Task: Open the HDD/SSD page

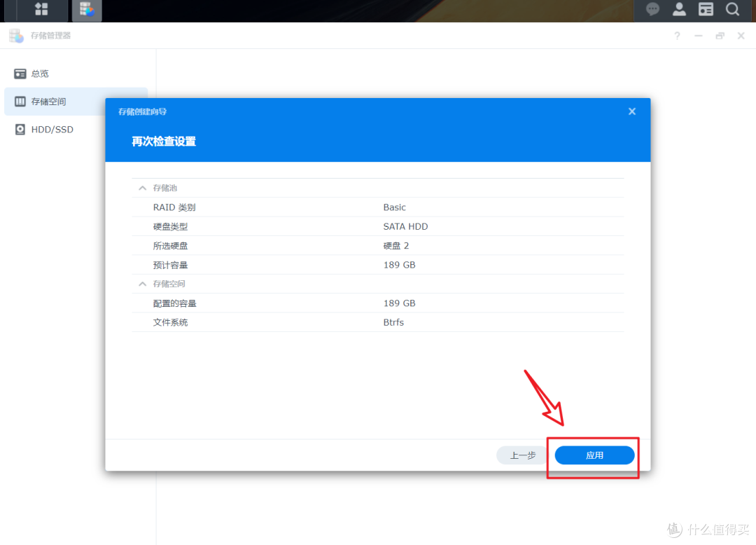Action: (52, 129)
